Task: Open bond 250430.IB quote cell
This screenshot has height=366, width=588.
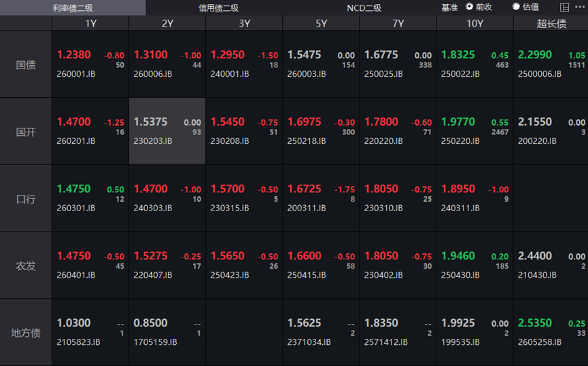Action: pos(474,266)
